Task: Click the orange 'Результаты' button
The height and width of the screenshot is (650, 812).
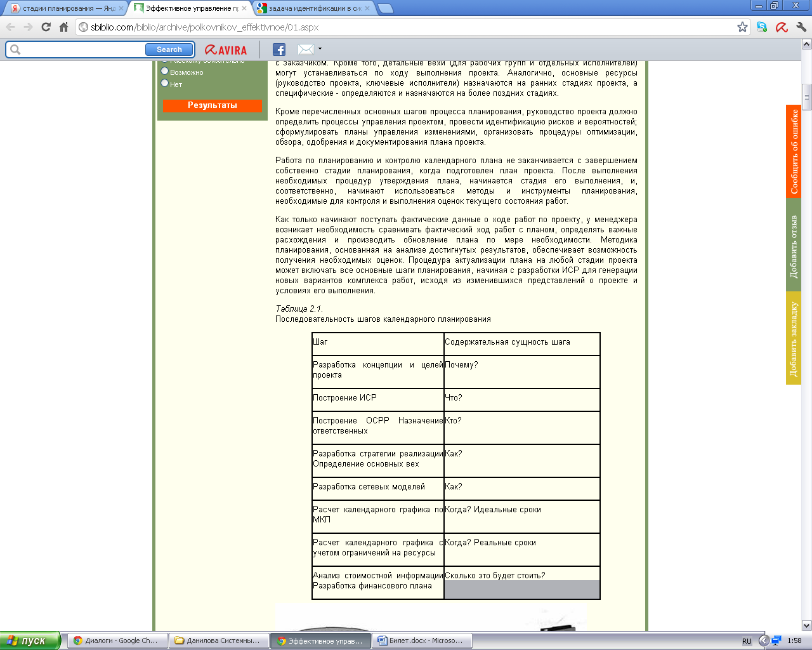Action: pyautogui.click(x=213, y=105)
